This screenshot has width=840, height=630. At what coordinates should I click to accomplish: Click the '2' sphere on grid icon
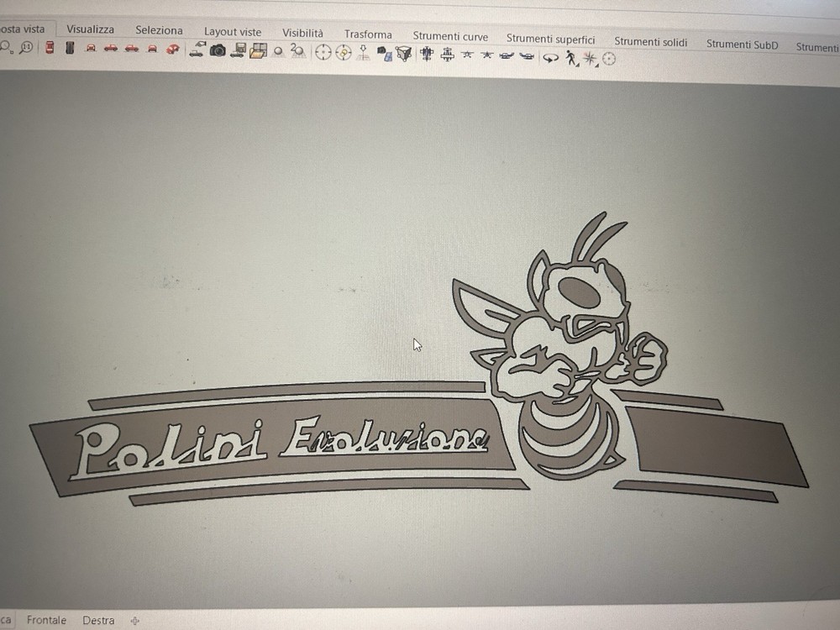pyautogui.click(x=298, y=51)
